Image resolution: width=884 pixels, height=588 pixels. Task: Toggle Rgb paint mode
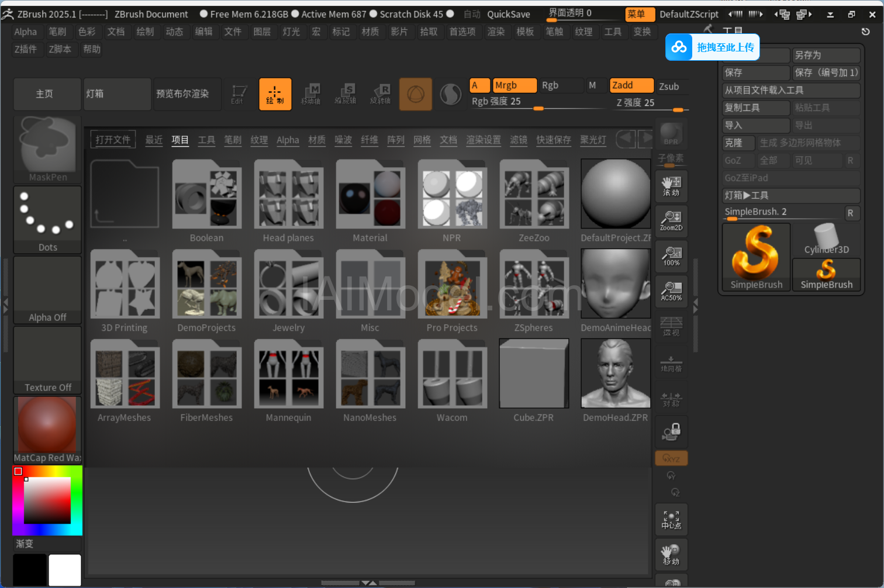[x=561, y=85]
